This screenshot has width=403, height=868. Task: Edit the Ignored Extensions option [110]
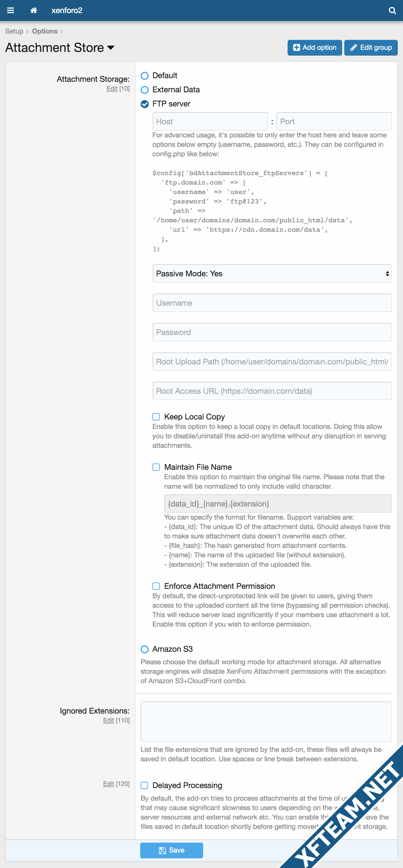[x=109, y=720]
